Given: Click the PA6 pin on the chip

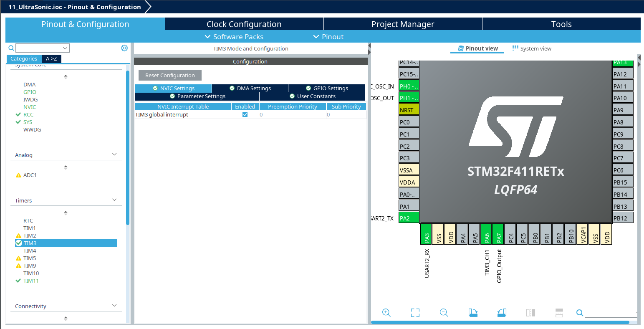Looking at the screenshot, I should pos(486,234).
